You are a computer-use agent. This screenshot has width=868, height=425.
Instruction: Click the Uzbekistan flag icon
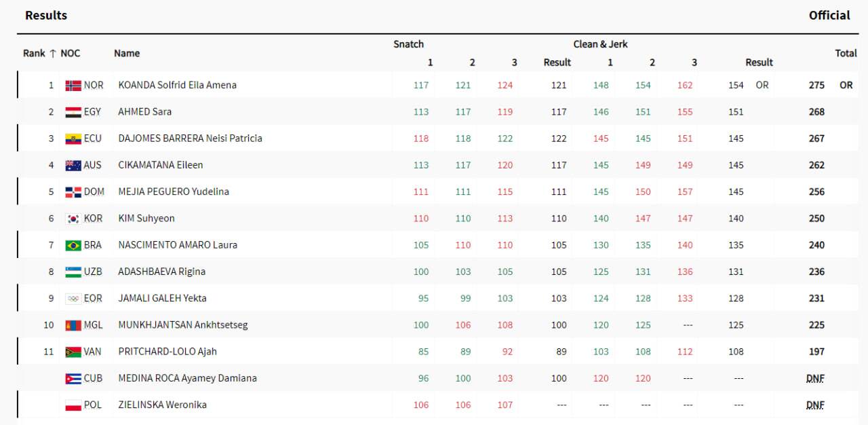73,272
